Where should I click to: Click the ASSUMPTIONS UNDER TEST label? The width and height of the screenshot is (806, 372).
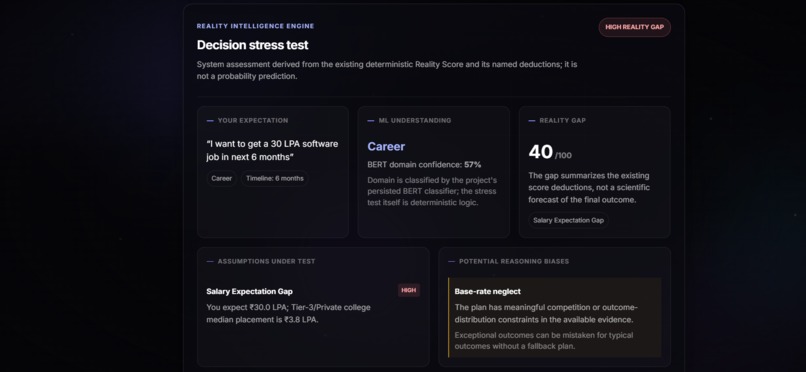(266, 262)
